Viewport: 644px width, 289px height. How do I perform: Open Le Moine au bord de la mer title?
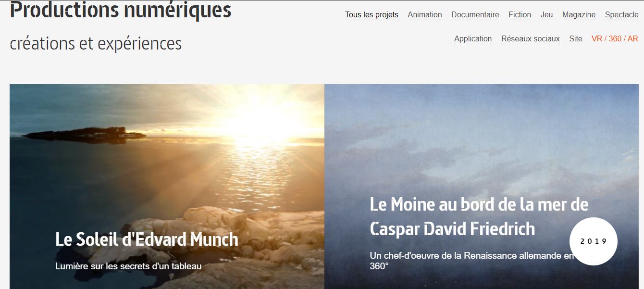479,216
